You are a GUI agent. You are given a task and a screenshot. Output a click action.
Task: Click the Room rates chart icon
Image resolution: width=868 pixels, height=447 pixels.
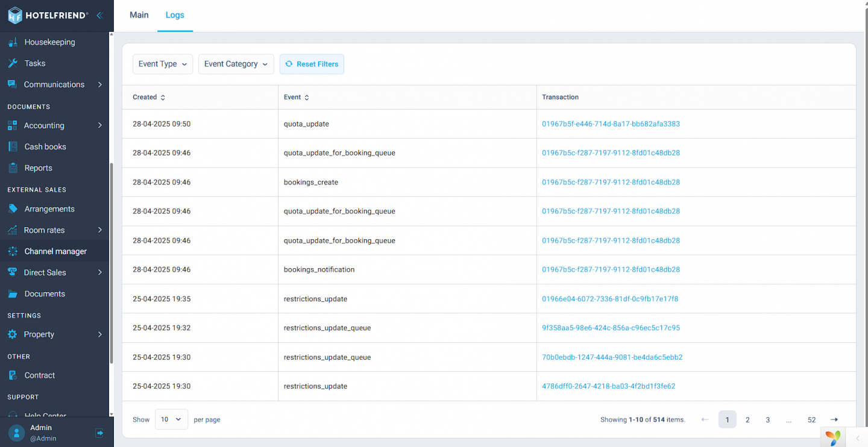pyautogui.click(x=12, y=230)
